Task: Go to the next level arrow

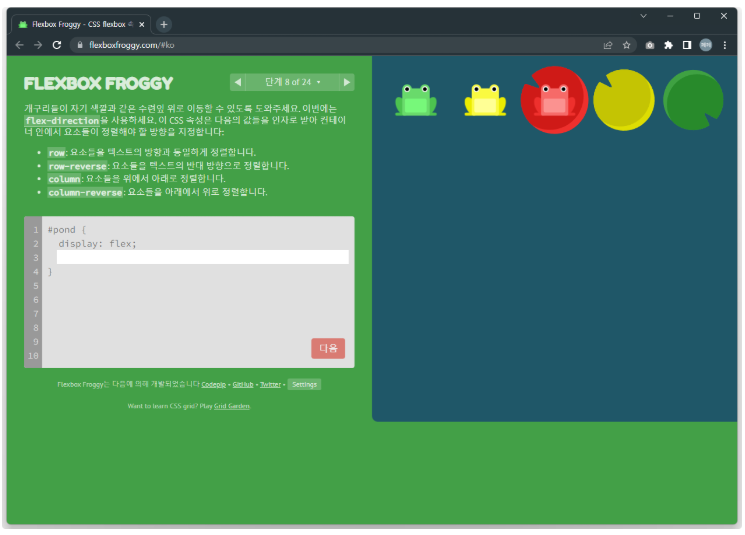Action: tap(347, 82)
